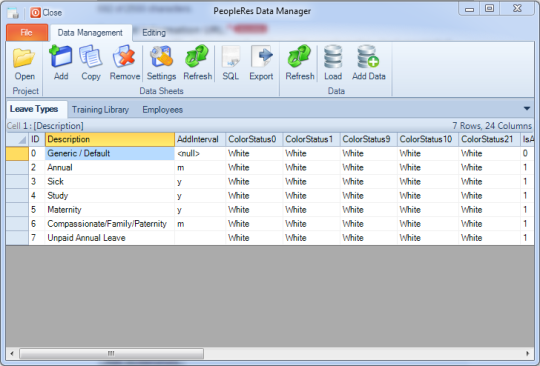Refresh data in the Data group
The height and width of the screenshot is (366, 540).
point(300,64)
